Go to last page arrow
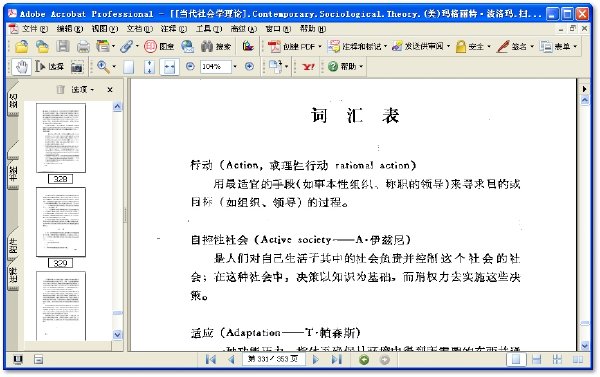This screenshot has width=600, height=377. click(336, 359)
